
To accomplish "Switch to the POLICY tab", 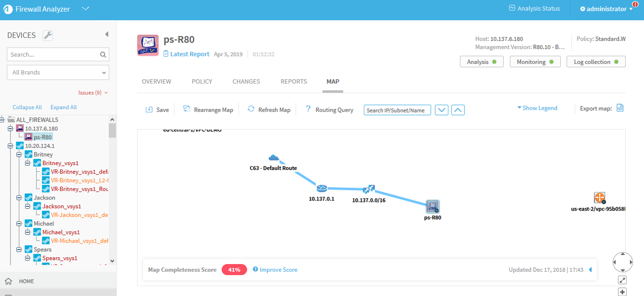I will [202, 81].
